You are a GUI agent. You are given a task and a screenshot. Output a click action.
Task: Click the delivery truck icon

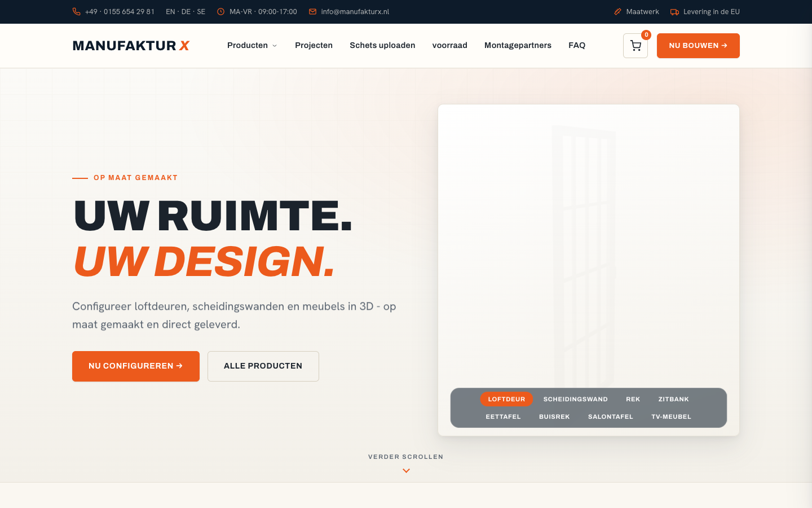(x=674, y=11)
